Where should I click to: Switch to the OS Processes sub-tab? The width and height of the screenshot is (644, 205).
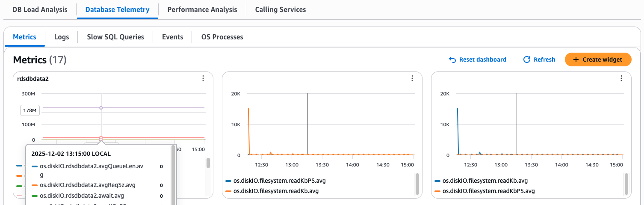222,37
